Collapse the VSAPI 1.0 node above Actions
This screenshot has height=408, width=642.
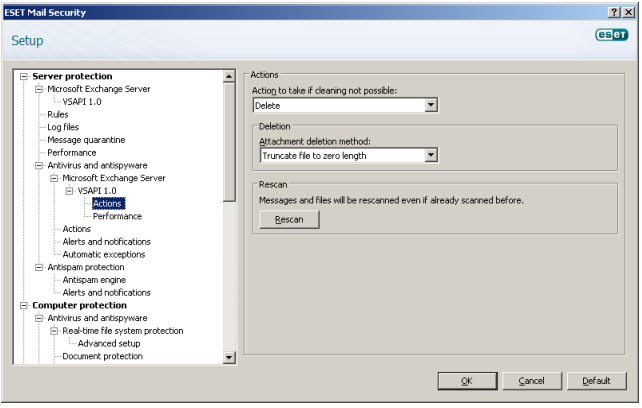[69, 191]
